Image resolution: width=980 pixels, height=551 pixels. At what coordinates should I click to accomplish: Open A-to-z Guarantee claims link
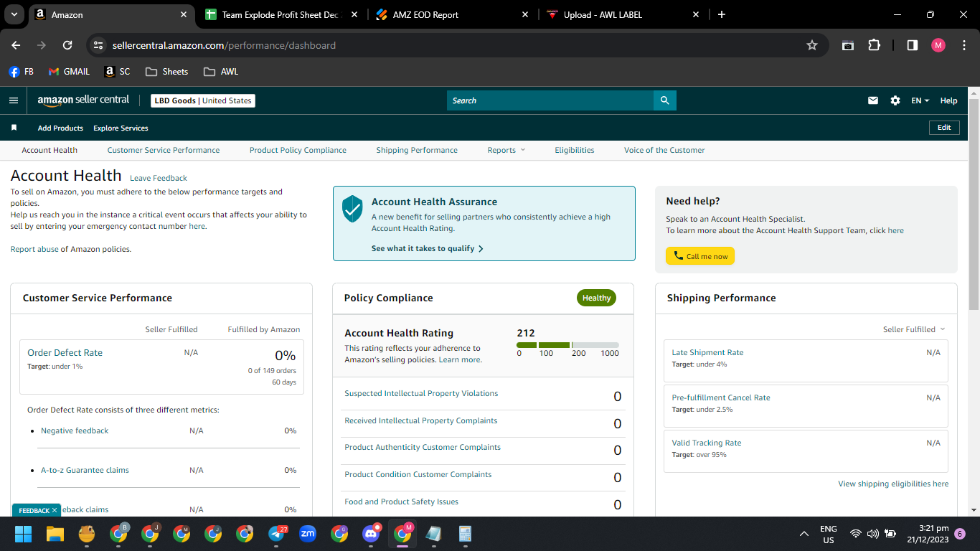[85, 470]
